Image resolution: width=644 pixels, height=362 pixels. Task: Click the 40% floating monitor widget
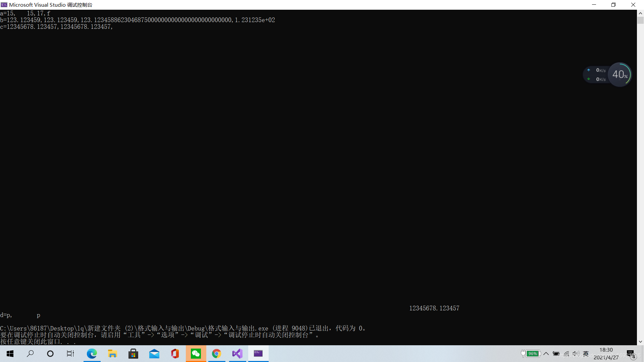[620, 74]
